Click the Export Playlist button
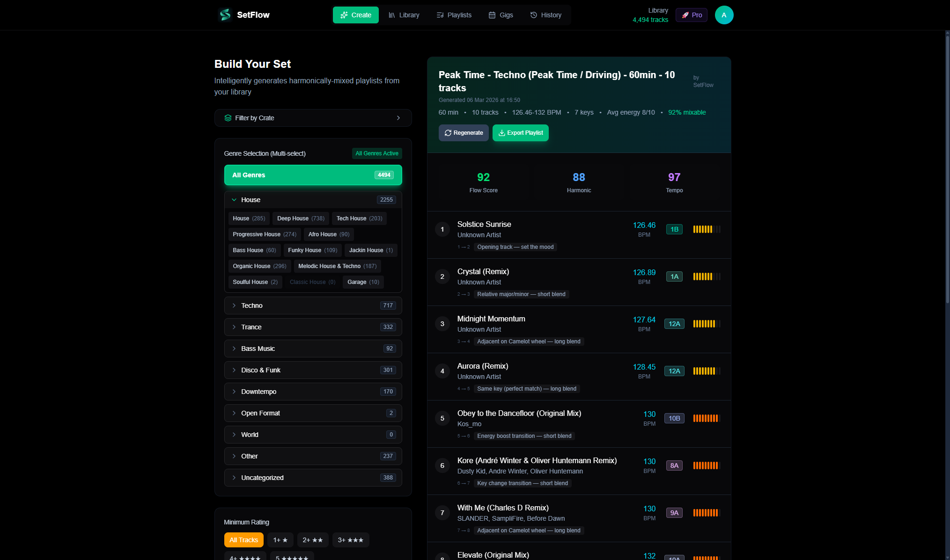The image size is (950, 560). [520, 132]
